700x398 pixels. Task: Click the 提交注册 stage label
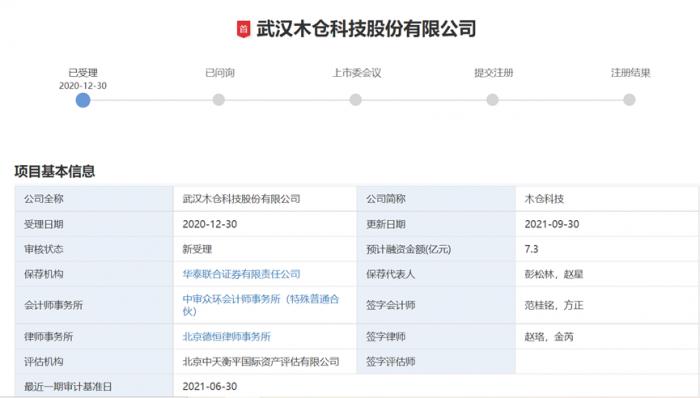pos(494,73)
